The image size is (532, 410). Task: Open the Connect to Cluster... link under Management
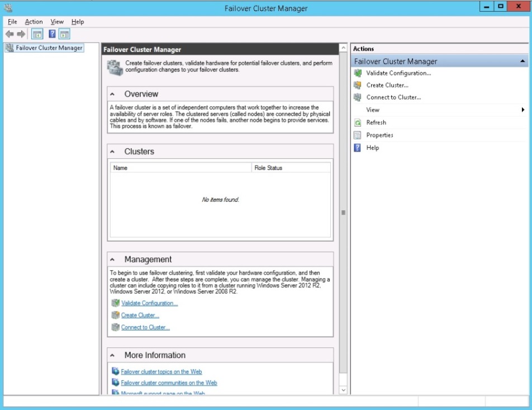(145, 327)
